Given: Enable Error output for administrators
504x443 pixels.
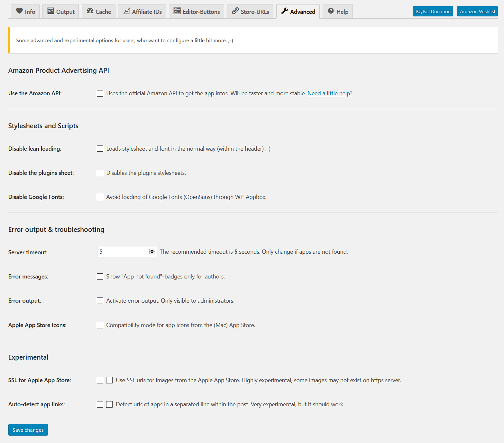Looking at the screenshot, I should [100, 301].
